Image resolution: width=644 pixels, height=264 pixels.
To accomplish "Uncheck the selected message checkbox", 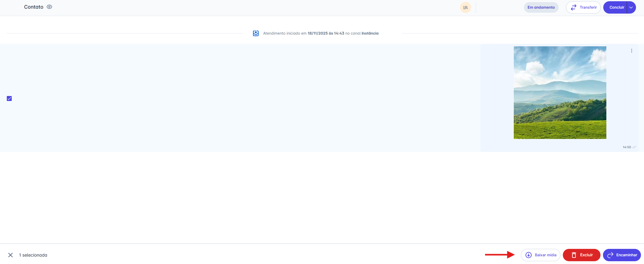I will pyautogui.click(x=9, y=98).
